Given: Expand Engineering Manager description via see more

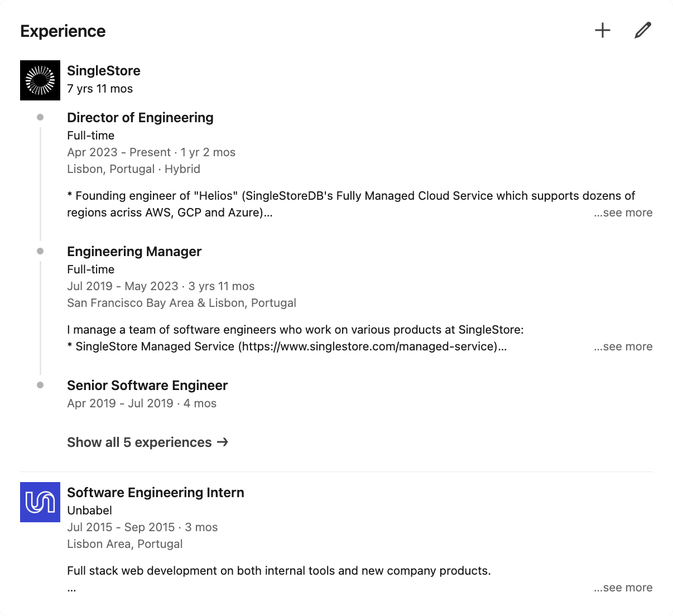Looking at the screenshot, I should (x=623, y=346).
